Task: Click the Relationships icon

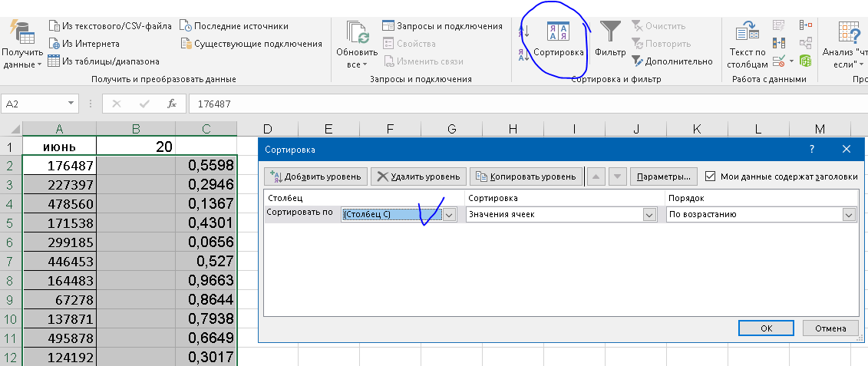Action: pyautogui.click(x=806, y=43)
